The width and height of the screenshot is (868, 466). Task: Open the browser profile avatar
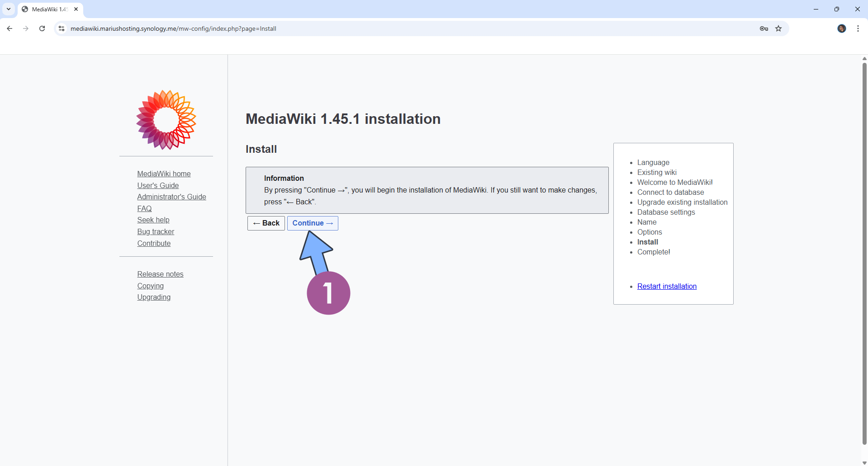click(x=841, y=28)
